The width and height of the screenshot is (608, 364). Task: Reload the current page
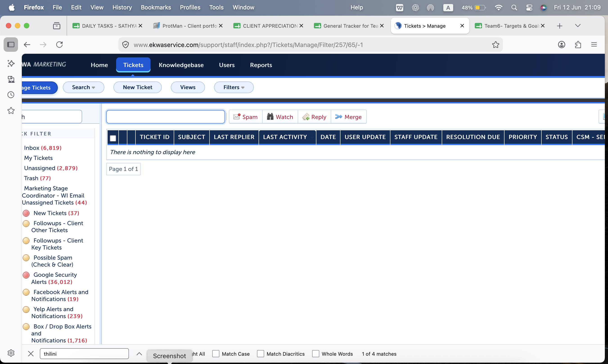click(x=60, y=45)
